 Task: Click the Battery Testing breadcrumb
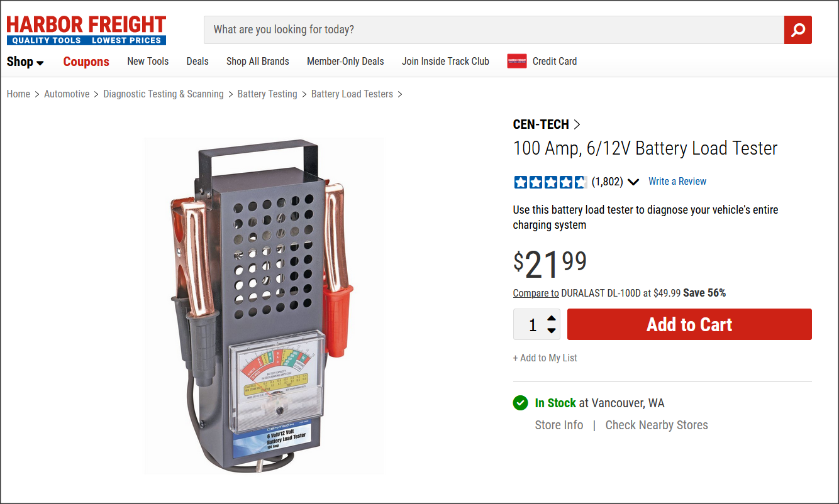[x=267, y=94]
